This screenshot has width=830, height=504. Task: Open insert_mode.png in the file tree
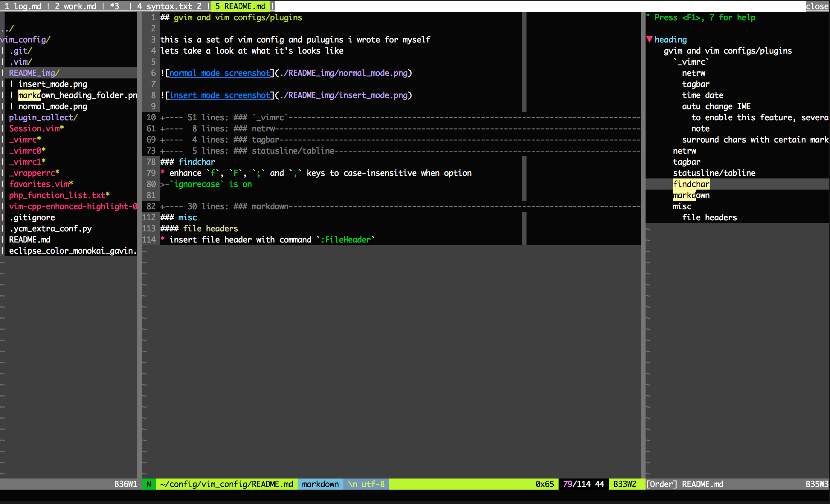53,84
